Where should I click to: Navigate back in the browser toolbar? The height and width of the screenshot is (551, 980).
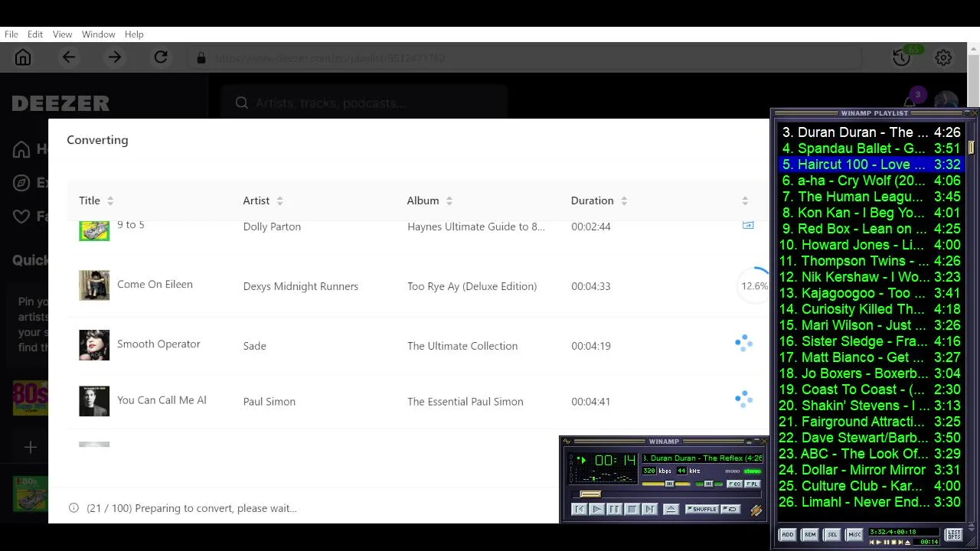click(69, 57)
